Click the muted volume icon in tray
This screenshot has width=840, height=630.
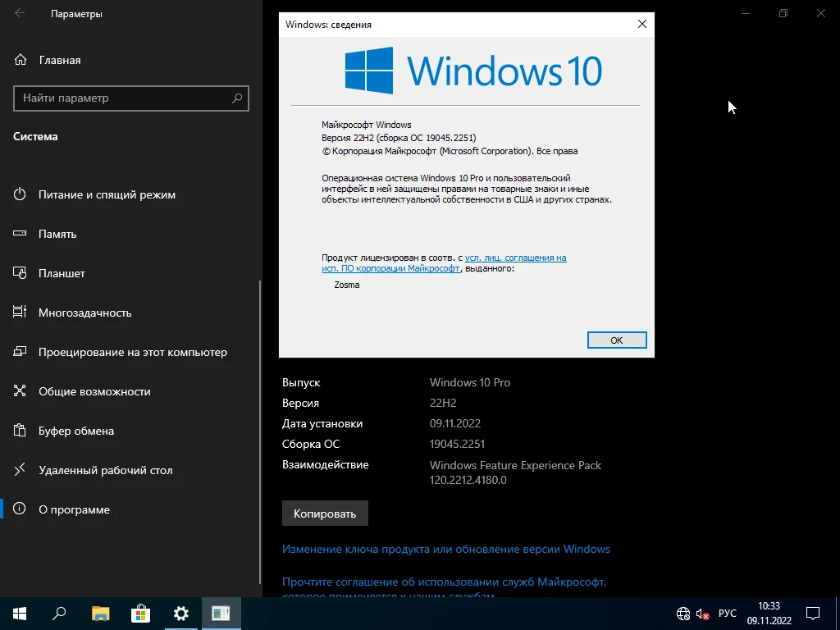(x=703, y=614)
